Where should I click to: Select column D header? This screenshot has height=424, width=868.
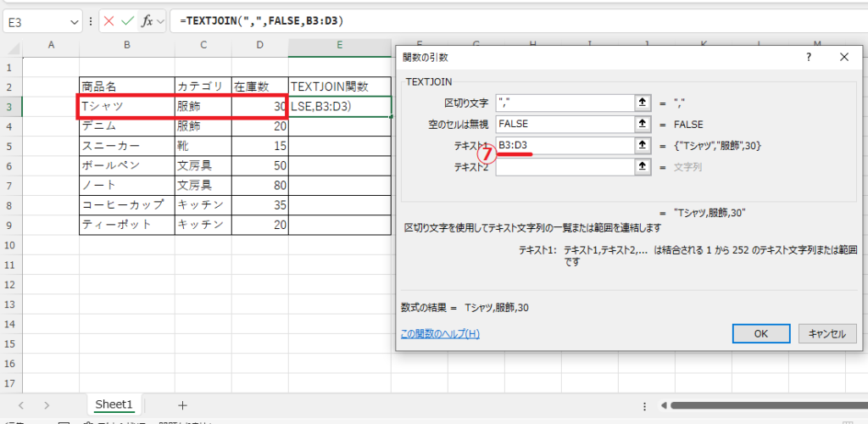coord(260,46)
